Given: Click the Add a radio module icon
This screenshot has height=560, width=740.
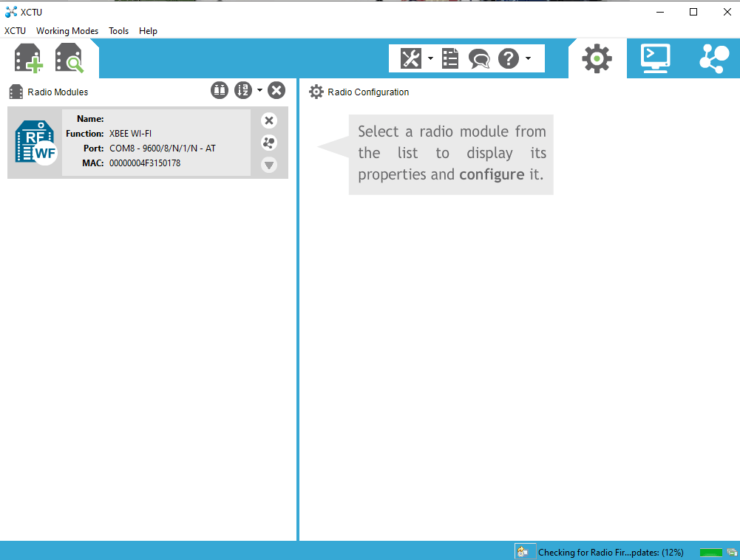Looking at the screenshot, I should (x=29, y=58).
